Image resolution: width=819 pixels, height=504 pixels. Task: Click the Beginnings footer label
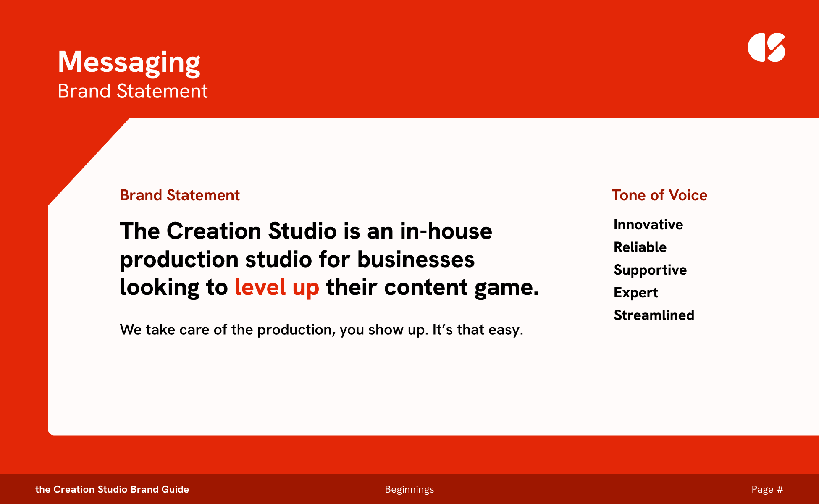click(x=409, y=489)
